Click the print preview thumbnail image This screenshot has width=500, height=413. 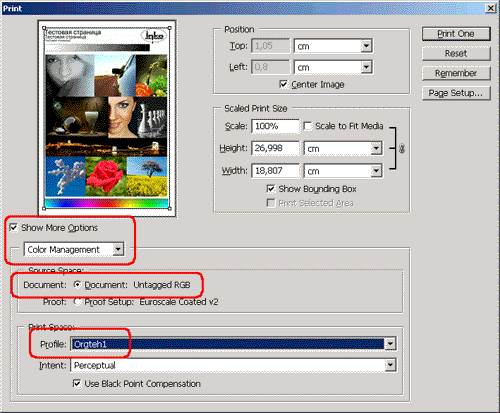(107, 118)
